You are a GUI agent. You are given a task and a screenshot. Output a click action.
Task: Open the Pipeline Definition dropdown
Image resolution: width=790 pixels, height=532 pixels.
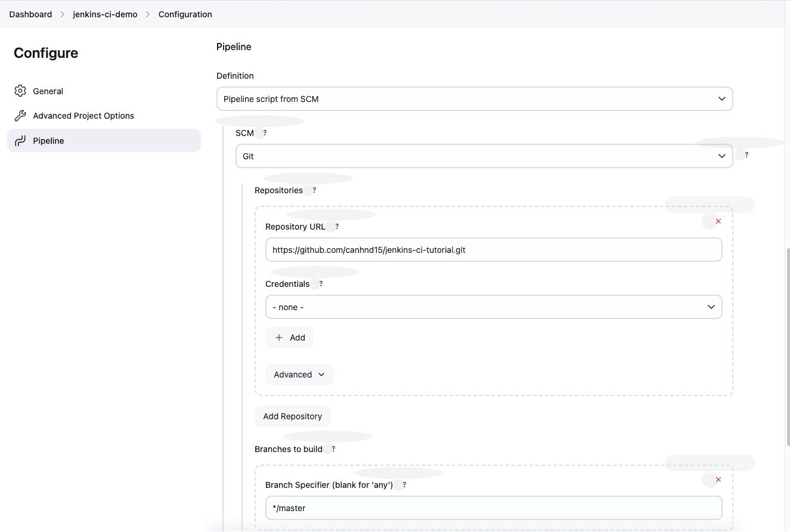pyautogui.click(x=474, y=99)
